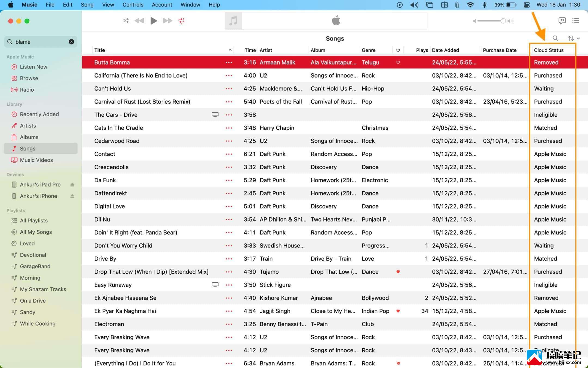This screenshot has width=588, height=368.
Task: Open the File menu
Action: [x=50, y=5]
